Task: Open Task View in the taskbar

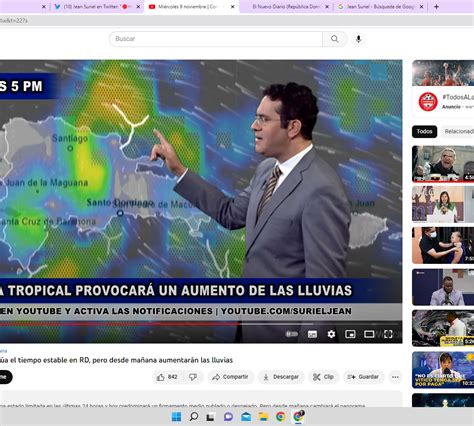Action: click(210, 417)
